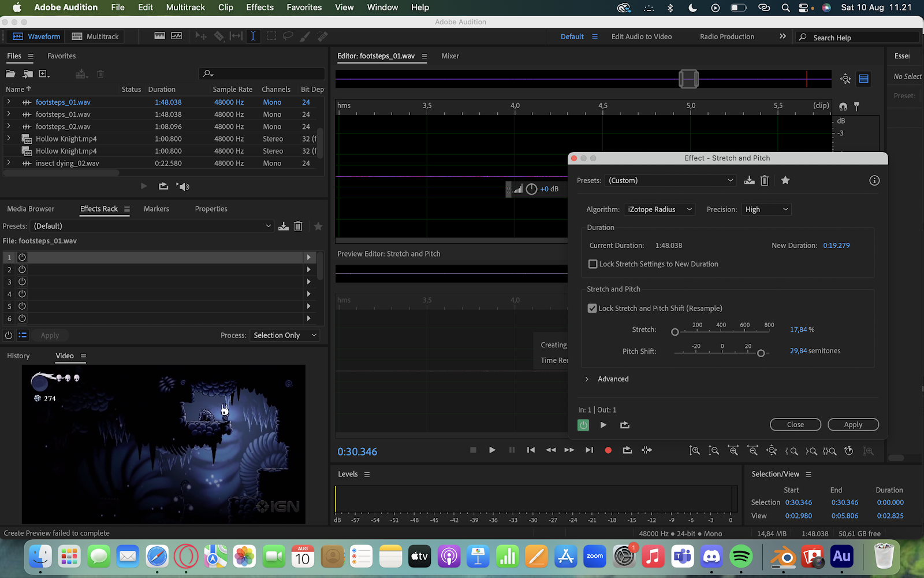Expand the Advanced section
The width and height of the screenshot is (924, 578).
[x=587, y=379]
